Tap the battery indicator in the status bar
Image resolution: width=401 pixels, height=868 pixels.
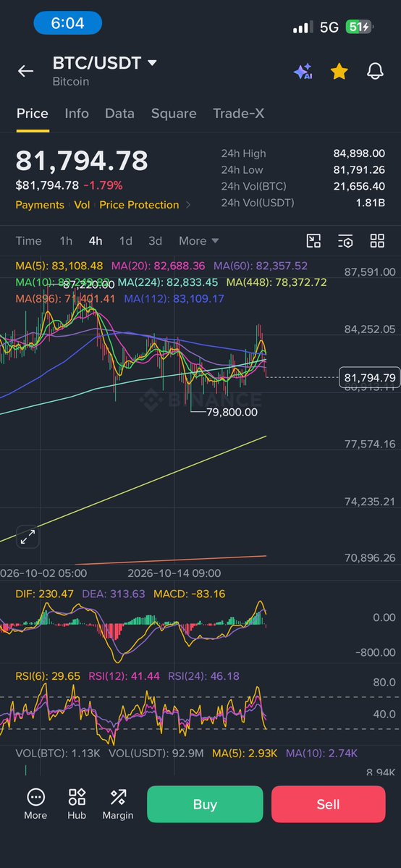click(360, 27)
